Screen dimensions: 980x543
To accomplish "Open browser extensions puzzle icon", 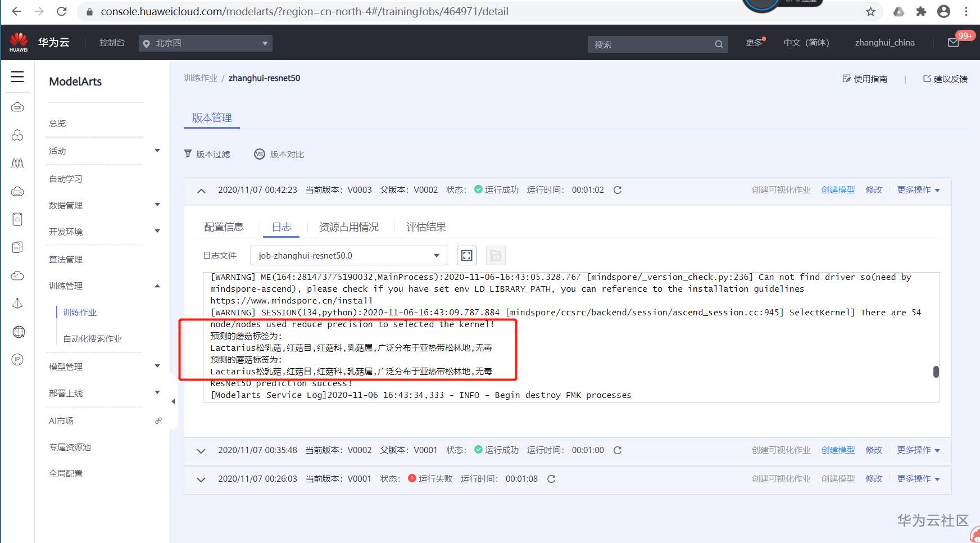I will coord(921,11).
